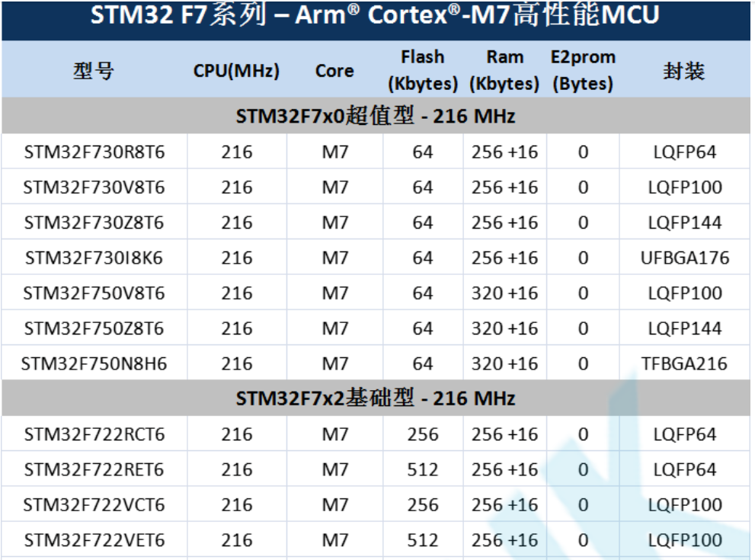This screenshot has width=755, height=560.
Task: Click the Flash (Kbytes) header
Action: 423,69
